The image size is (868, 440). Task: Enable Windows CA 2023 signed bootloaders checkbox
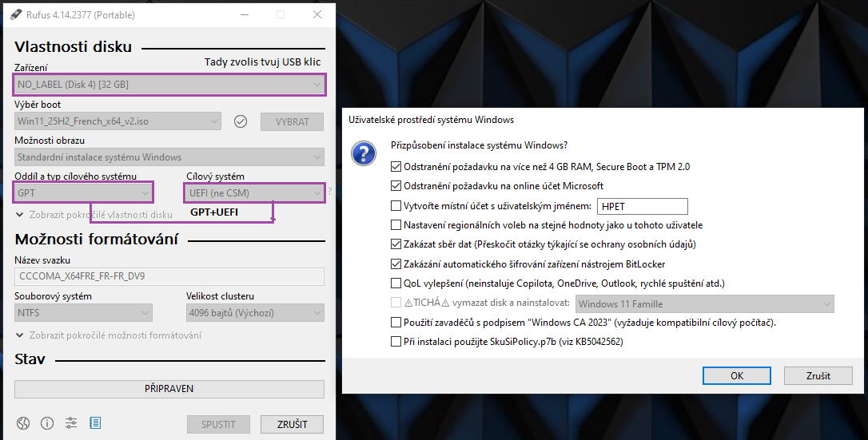point(396,323)
